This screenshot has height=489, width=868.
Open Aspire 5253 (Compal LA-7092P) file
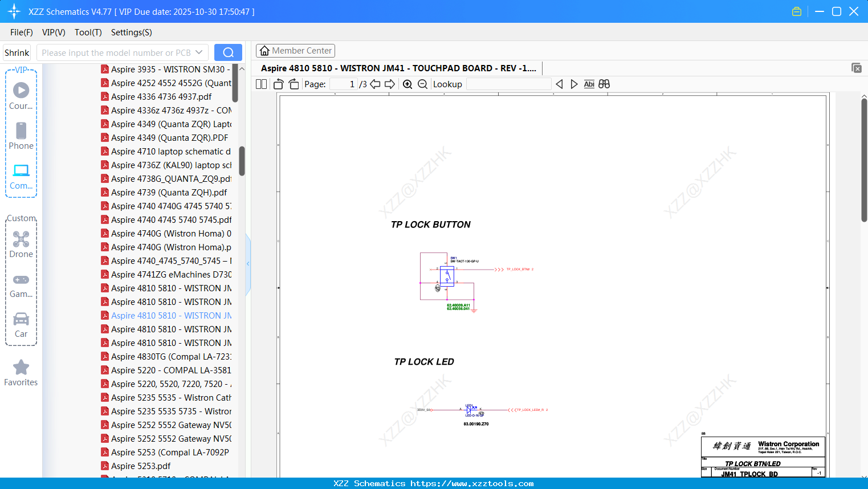tap(166, 453)
